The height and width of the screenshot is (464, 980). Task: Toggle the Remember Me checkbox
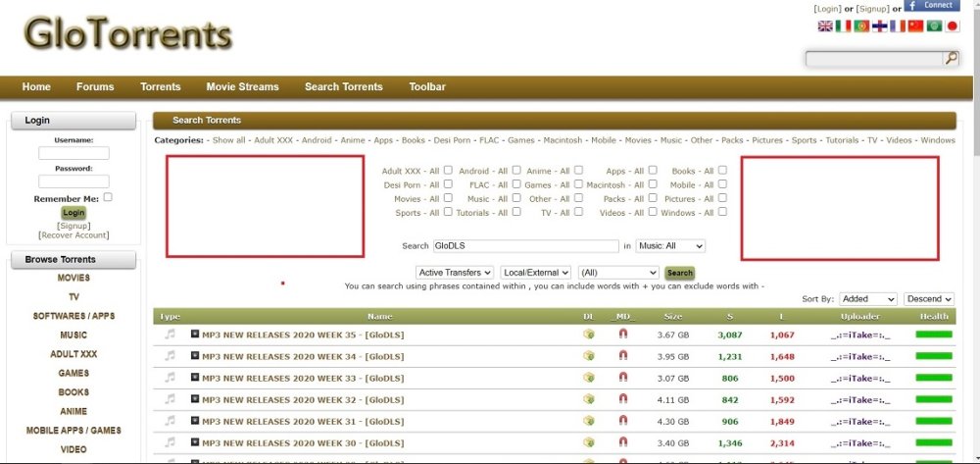(x=108, y=197)
